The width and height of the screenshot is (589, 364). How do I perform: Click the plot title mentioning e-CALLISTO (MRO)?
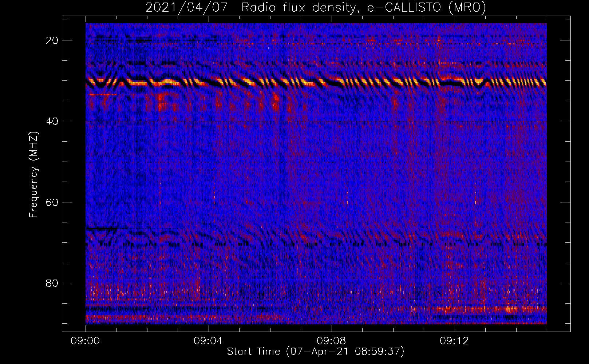tap(316, 7)
